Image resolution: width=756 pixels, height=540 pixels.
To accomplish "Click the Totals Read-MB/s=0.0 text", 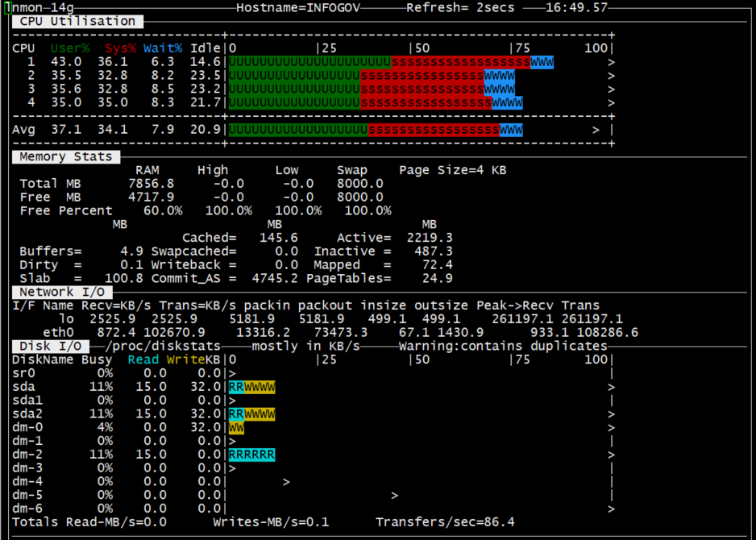I will (89, 521).
